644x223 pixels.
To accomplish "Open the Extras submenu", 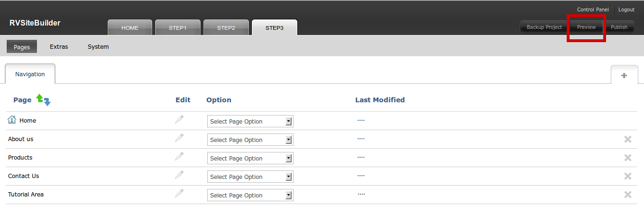I will tap(59, 47).
